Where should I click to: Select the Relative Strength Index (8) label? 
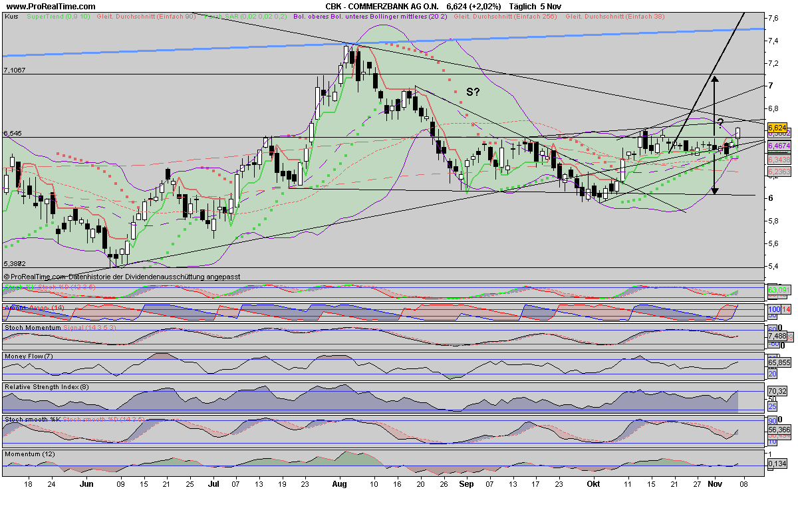pyautogui.click(x=45, y=386)
